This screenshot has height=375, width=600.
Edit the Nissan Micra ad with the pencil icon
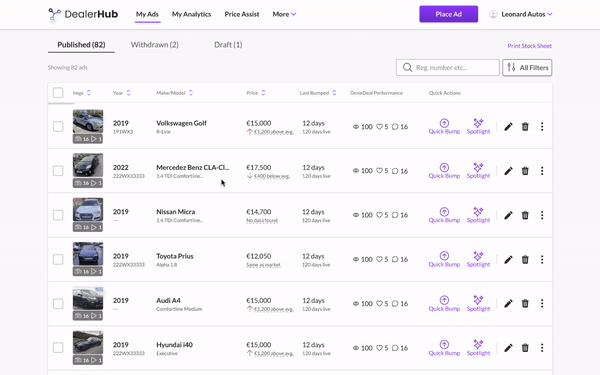pos(508,215)
